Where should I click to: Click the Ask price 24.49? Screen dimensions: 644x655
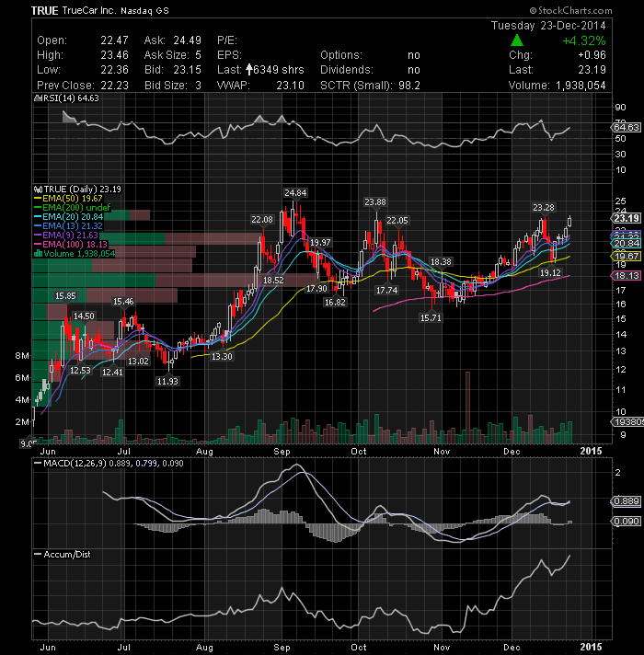tap(187, 40)
